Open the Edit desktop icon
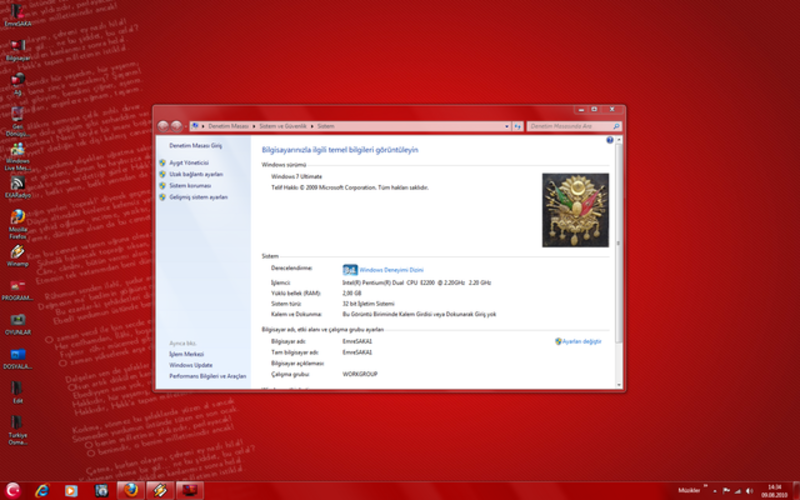The width and height of the screenshot is (800, 500). [x=17, y=392]
